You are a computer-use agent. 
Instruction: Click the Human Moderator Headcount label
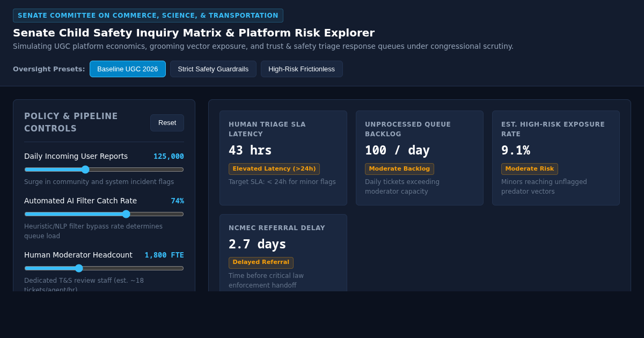[x=78, y=255]
